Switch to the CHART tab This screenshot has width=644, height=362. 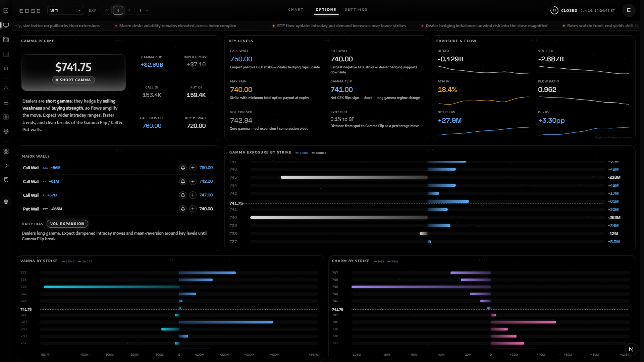(x=296, y=10)
